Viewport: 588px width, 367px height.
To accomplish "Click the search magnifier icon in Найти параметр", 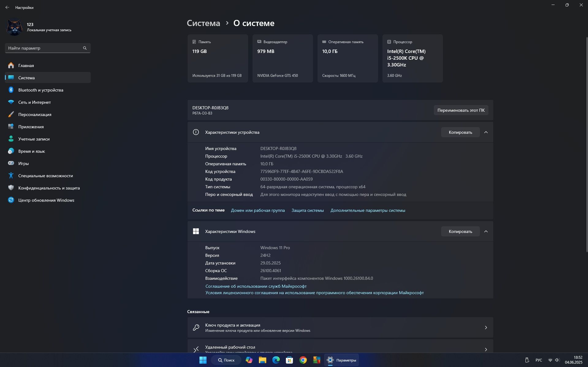I will (85, 48).
